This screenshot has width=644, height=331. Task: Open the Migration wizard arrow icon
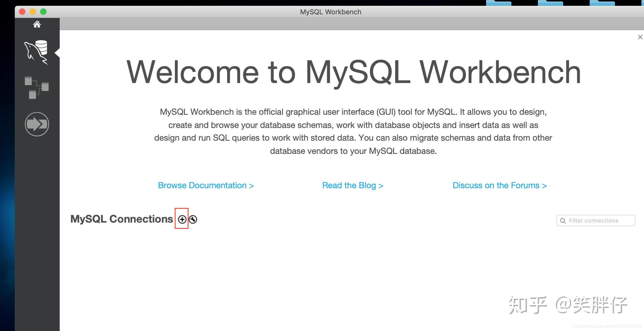[37, 124]
